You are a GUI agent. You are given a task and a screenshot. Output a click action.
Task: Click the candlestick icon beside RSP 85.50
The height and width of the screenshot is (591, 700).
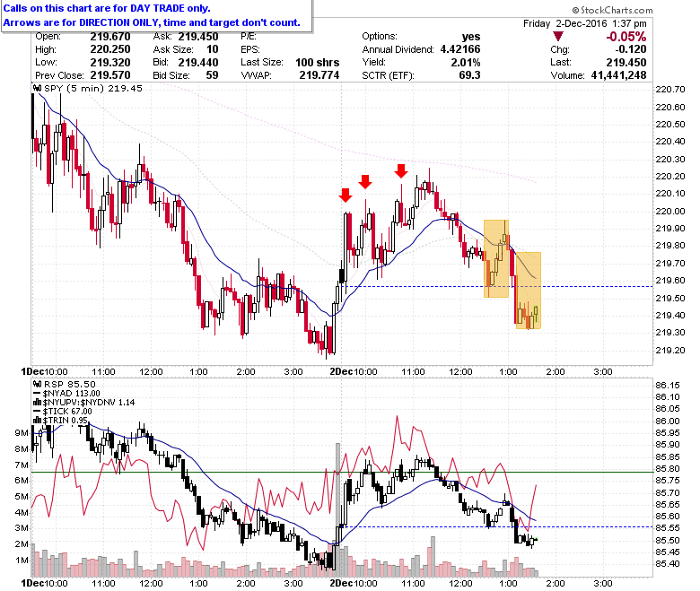click(38, 384)
